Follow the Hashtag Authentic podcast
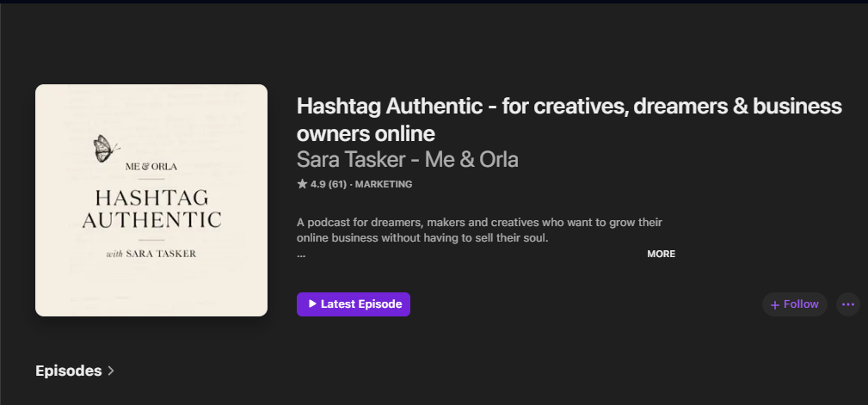Screen dimensions: 868x405 (x=794, y=304)
